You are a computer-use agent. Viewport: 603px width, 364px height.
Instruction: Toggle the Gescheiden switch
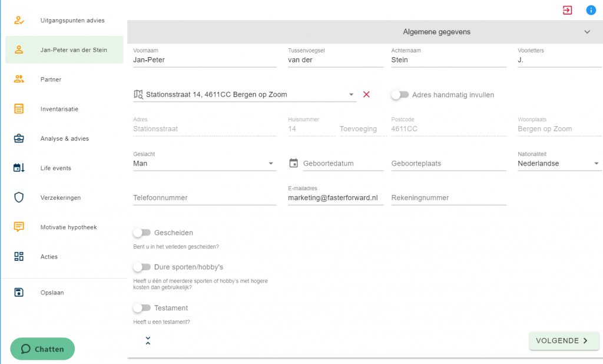click(142, 233)
